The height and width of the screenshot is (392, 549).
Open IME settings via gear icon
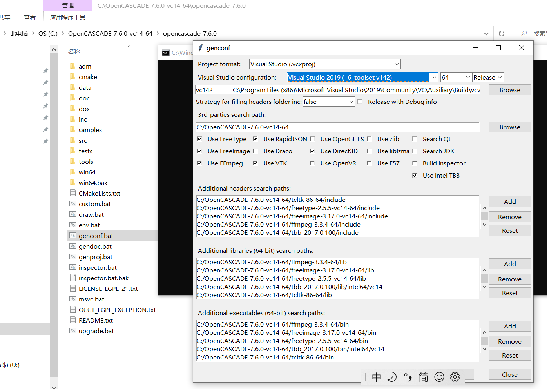pos(455,377)
